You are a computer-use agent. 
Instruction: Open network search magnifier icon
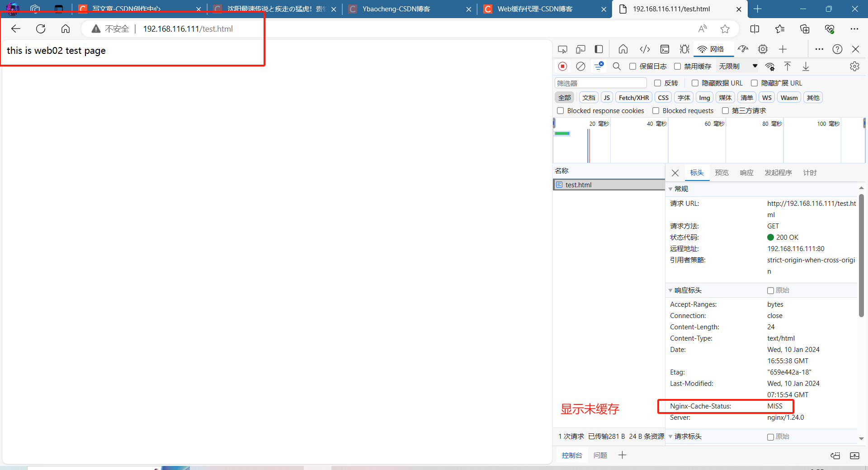tap(617, 66)
